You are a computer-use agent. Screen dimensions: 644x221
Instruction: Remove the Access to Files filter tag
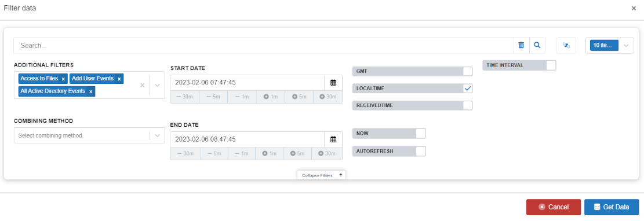point(63,79)
